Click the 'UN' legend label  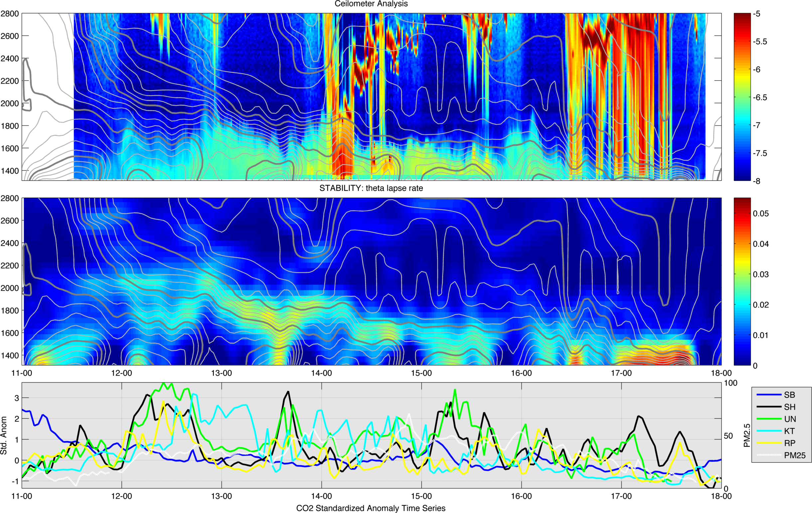(790, 419)
